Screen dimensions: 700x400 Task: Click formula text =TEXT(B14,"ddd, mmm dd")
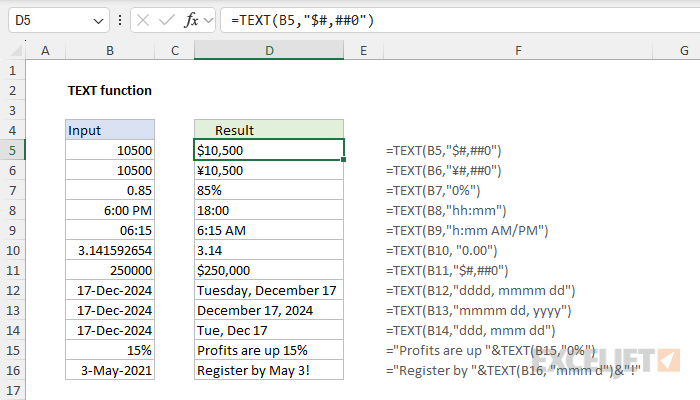point(471,331)
